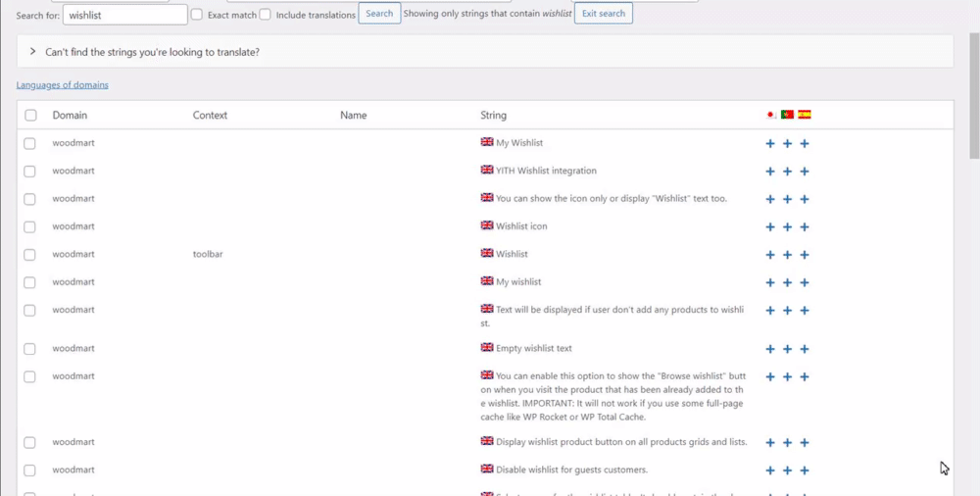Viewport: 980px width, 496px height.
Task: Select the "Wishlist icon" row checkbox
Action: tap(29, 226)
